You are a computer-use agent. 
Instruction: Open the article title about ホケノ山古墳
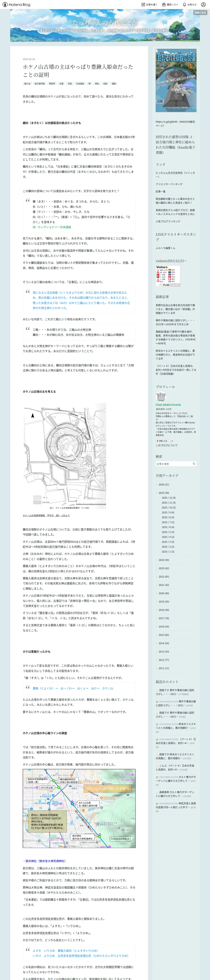78,70
